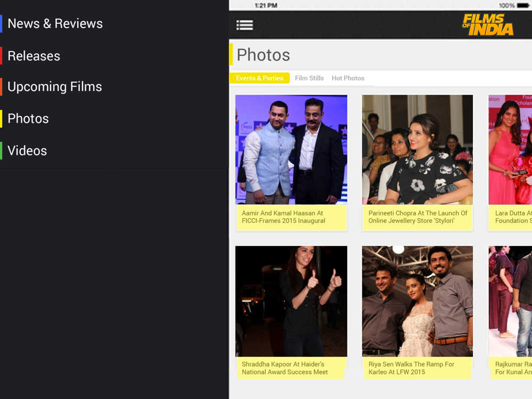Open Riya Sen ramp walk photo
Screen dimensions: 532x399
click(418, 301)
